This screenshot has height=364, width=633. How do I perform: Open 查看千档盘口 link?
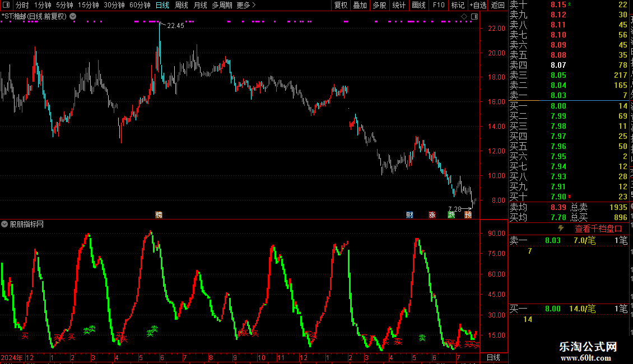599,228
